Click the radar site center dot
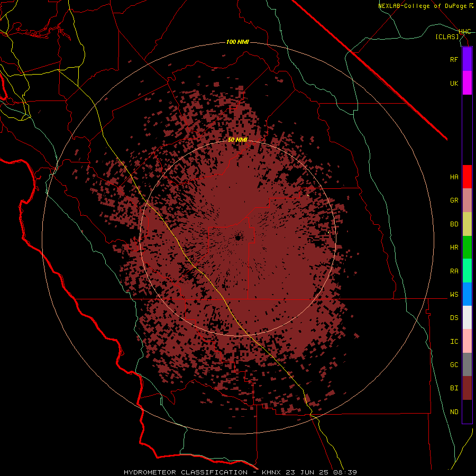476x476 pixels. click(x=237, y=238)
